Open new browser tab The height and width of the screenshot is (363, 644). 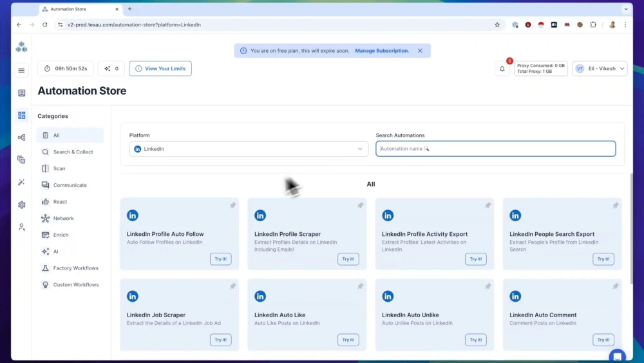click(130, 8)
